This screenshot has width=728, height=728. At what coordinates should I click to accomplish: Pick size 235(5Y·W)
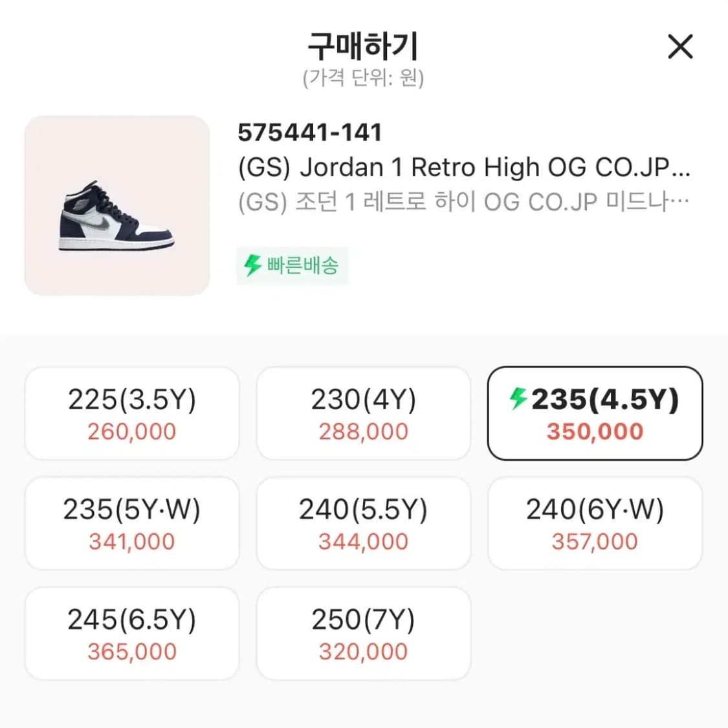pos(132,524)
